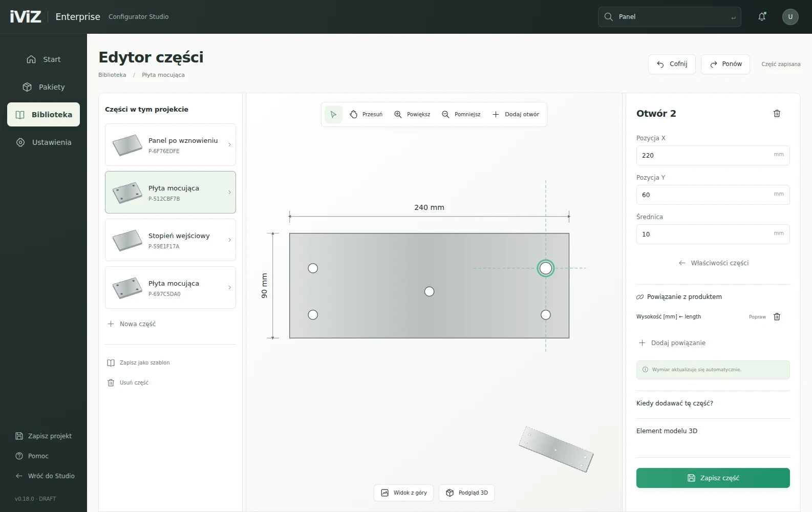Screen dimensions: 812x512
Task: Remove the Wysokość length binding via trash icon
Action: tap(777, 316)
